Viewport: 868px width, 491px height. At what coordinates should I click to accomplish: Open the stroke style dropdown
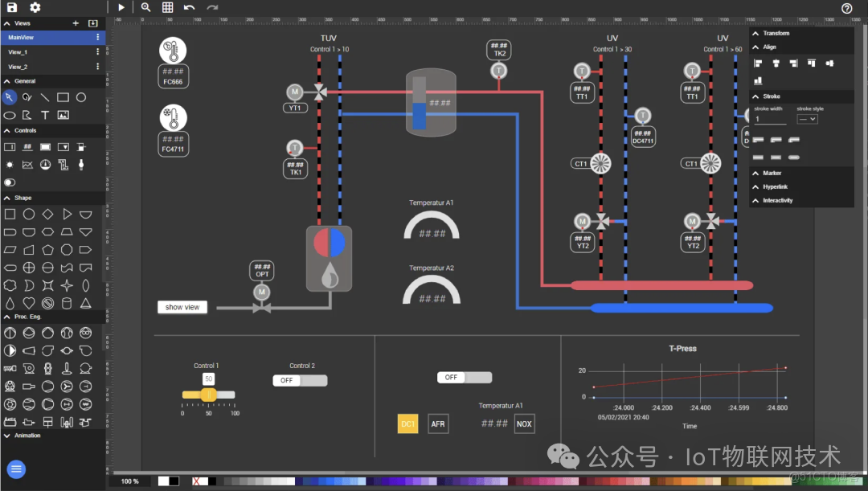tap(807, 119)
